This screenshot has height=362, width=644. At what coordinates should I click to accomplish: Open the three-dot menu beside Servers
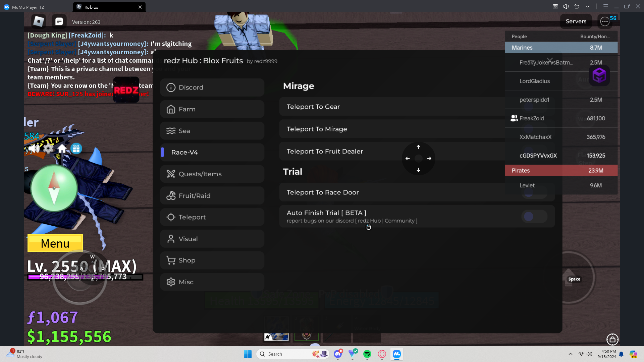coord(605,21)
